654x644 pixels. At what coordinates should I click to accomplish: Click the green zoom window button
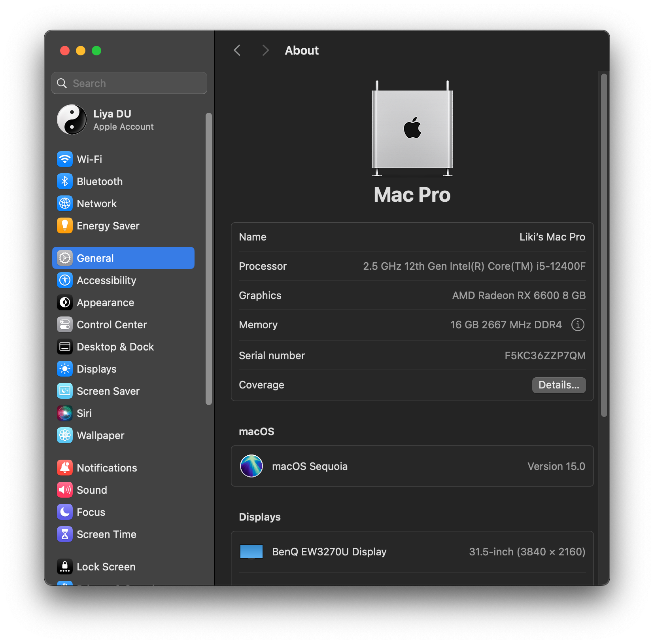pos(96,51)
